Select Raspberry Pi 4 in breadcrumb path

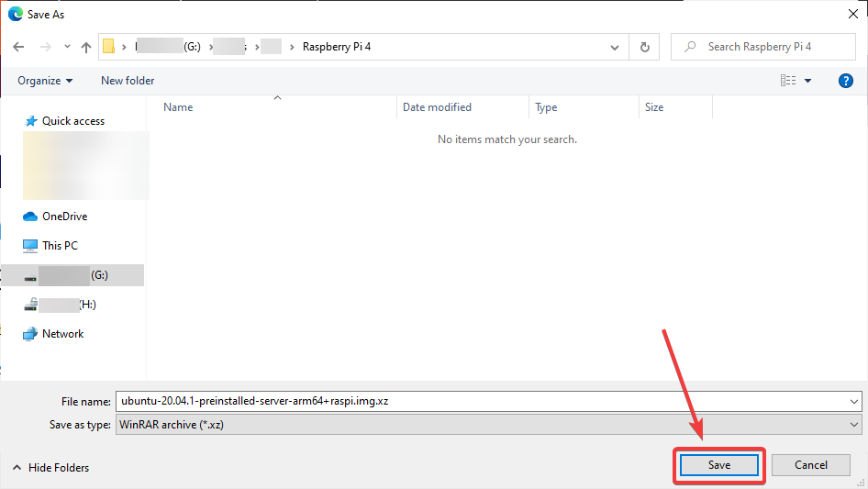(x=337, y=47)
